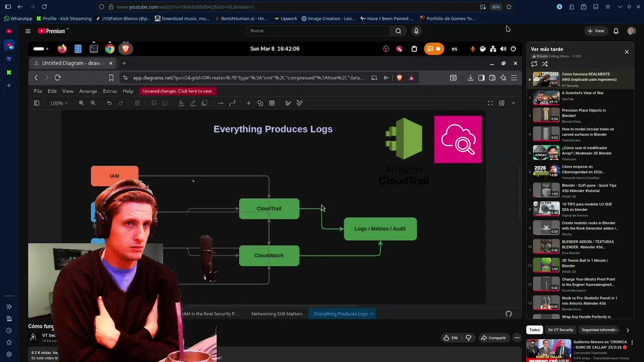
Task: Open browser settings gear in sidebar
Action: pyautogui.click(x=9, y=354)
